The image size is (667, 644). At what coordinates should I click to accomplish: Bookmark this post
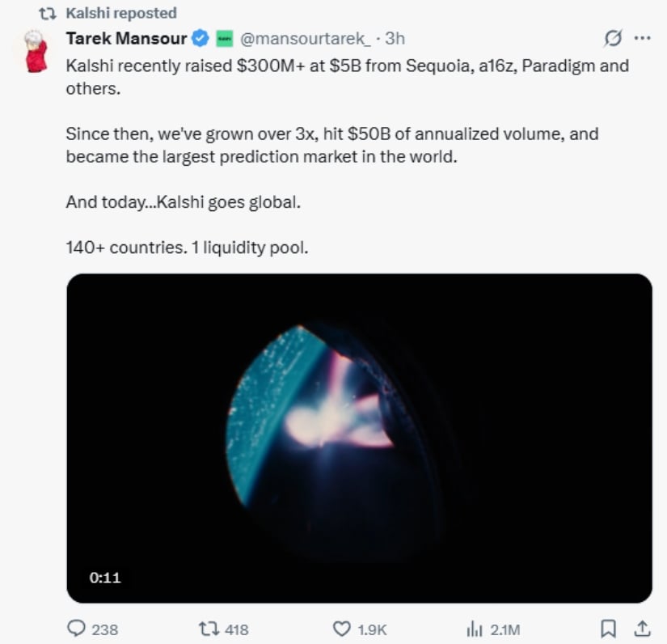click(610, 628)
